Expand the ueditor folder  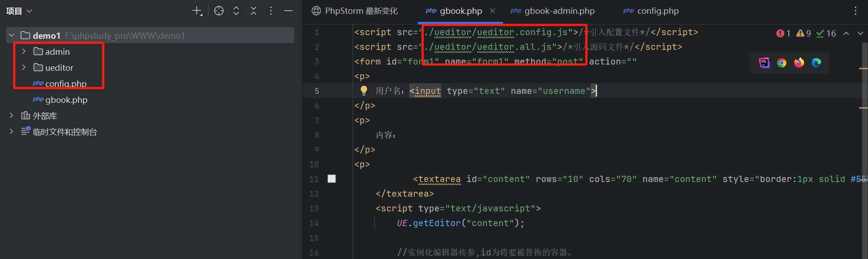click(x=24, y=68)
